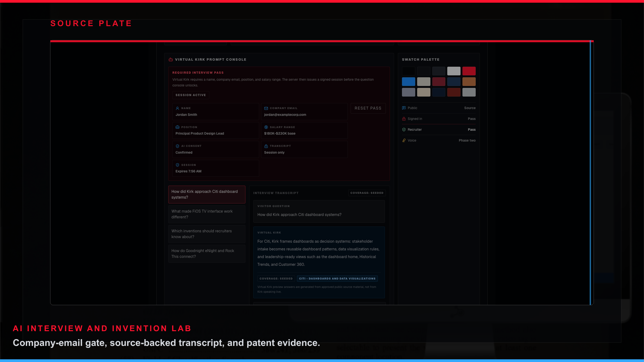The height and width of the screenshot is (362, 644).
Task: Select question about inventions recruiters should know
Action: point(207,234)
